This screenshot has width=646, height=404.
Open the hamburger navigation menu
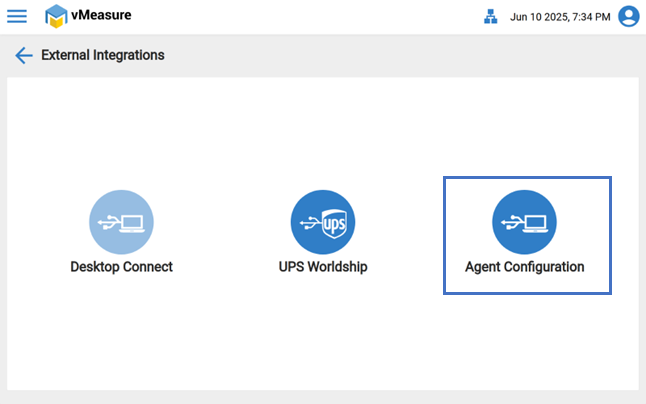point(17,17)
